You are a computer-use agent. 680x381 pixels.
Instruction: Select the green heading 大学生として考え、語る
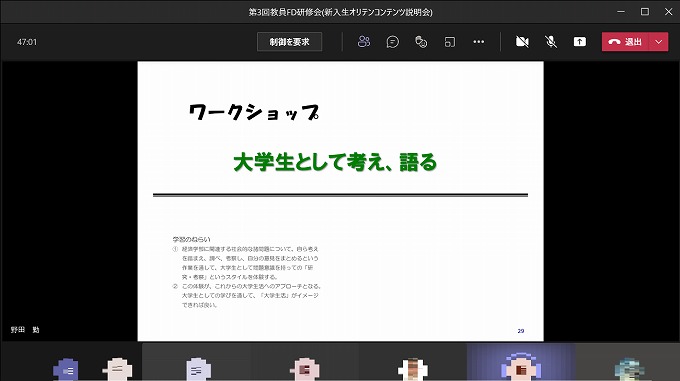[x=335, y=162]
